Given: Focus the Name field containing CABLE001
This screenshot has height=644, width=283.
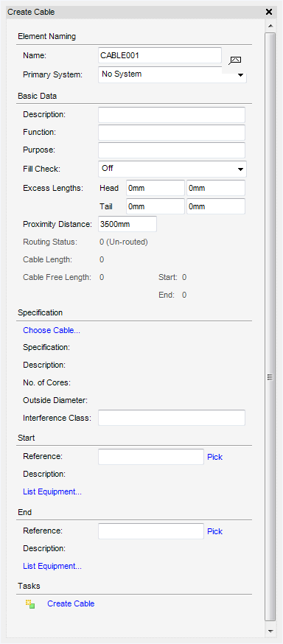Looking at the screenshot, I should pyautogui.click(x=160, y=55).
